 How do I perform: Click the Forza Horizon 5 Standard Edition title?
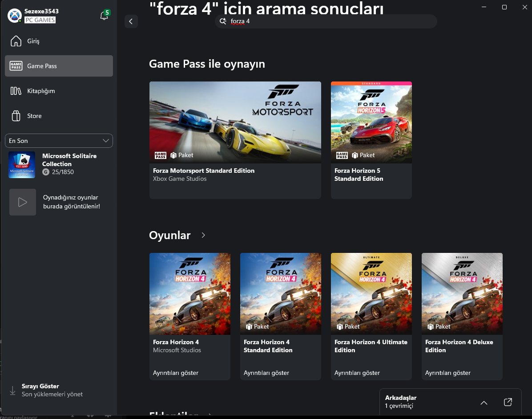359,175
